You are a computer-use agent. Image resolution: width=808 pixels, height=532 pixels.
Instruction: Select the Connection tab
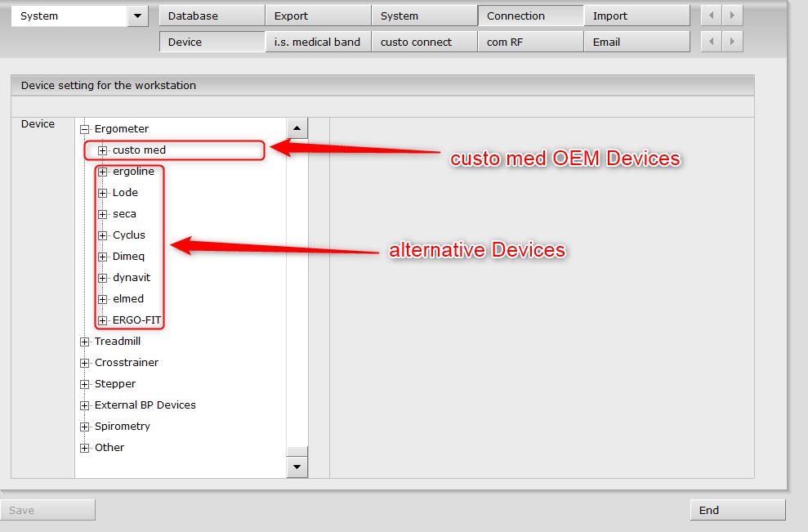[531, 16]
